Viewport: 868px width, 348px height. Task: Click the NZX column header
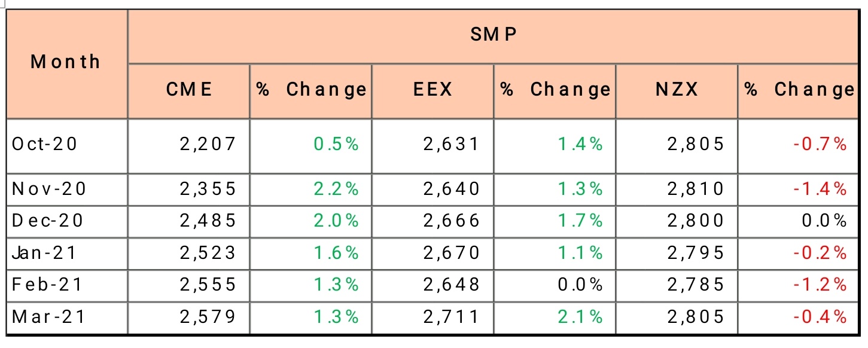677,90
